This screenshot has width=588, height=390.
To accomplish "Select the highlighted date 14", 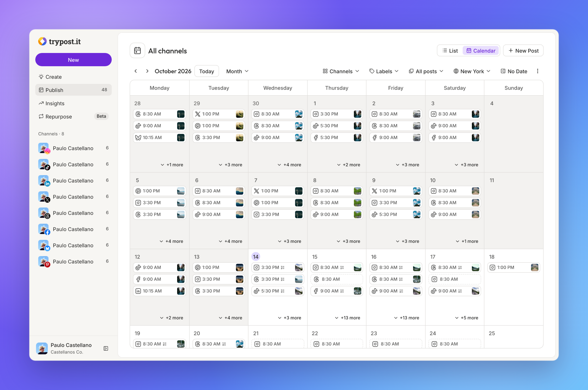I will (x=256, y=257).
